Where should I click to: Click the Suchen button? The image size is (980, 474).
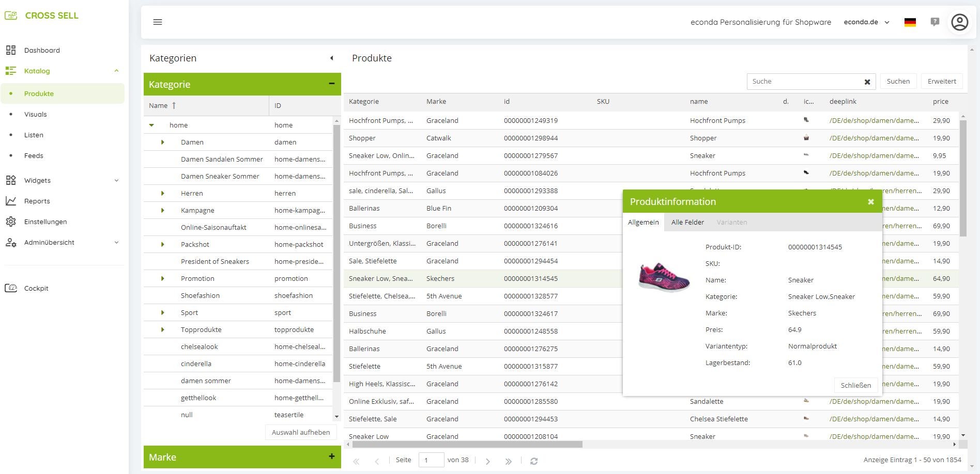pyautogui.click(x=898, y=81)
